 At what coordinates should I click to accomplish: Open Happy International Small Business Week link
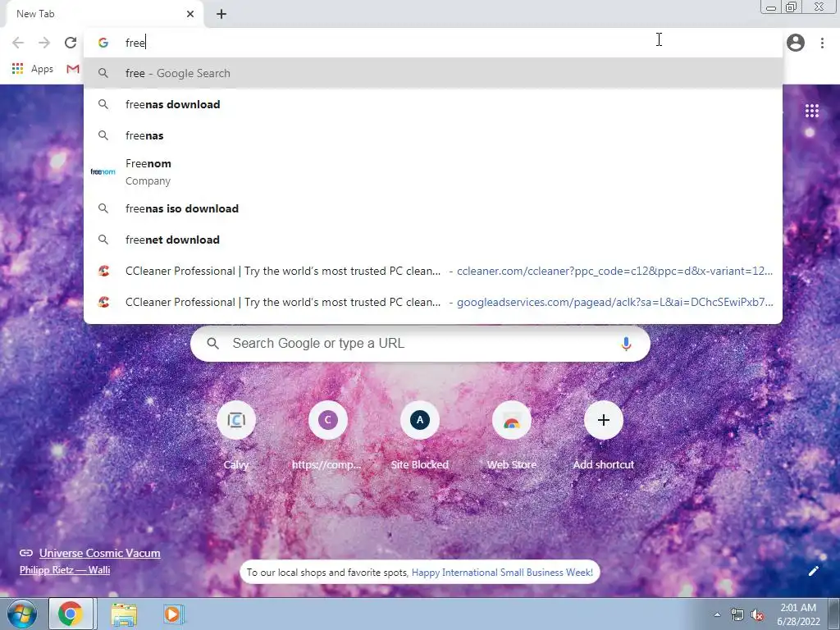point(502,572)
